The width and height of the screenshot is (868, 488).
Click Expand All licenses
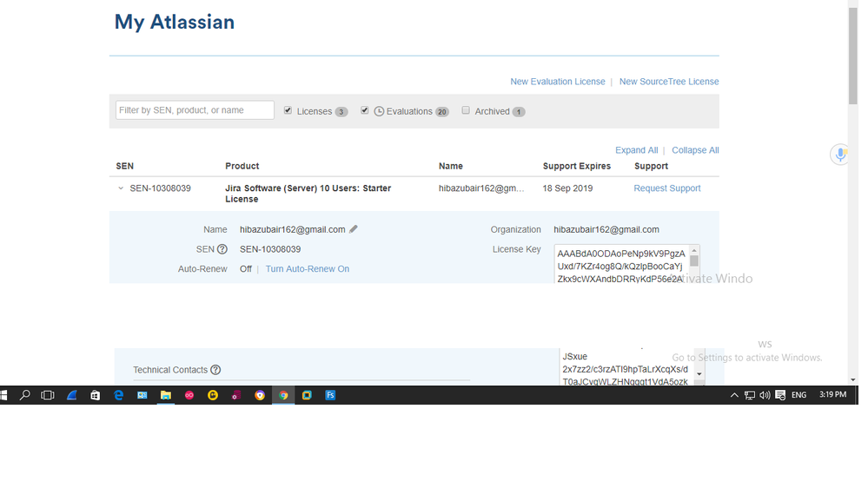(637, 150)
